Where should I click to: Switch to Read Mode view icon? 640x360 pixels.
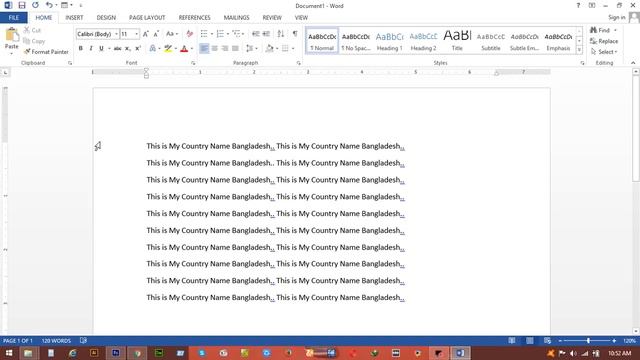point(511,340)
